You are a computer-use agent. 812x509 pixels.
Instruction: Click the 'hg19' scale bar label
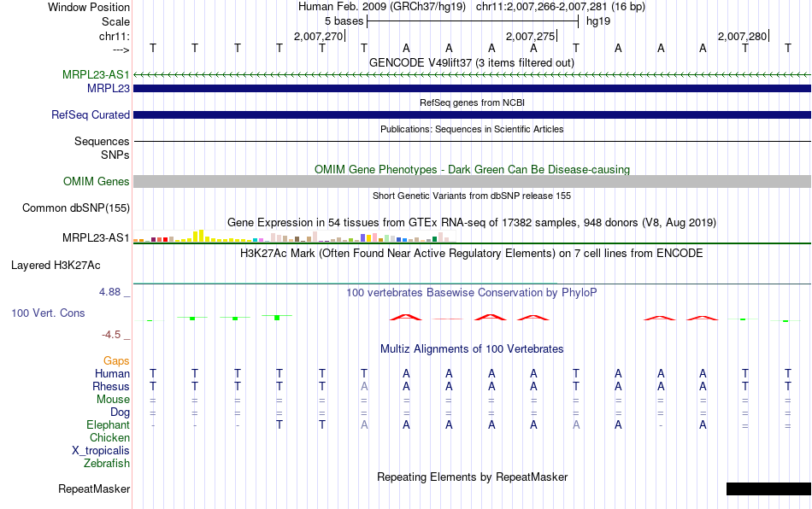pyautogui.click(x=598, y=21)
